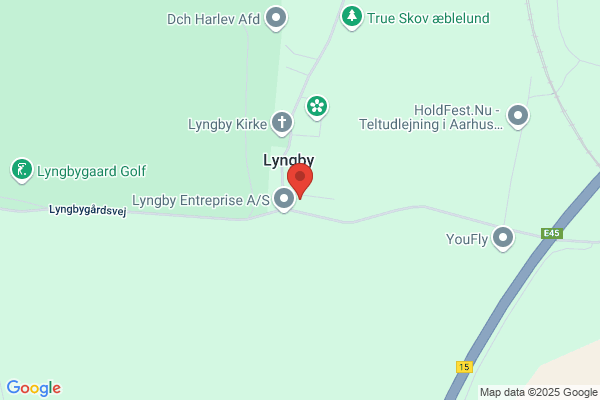Click the True Skov æblelund text label

click(x=428, y=18)
